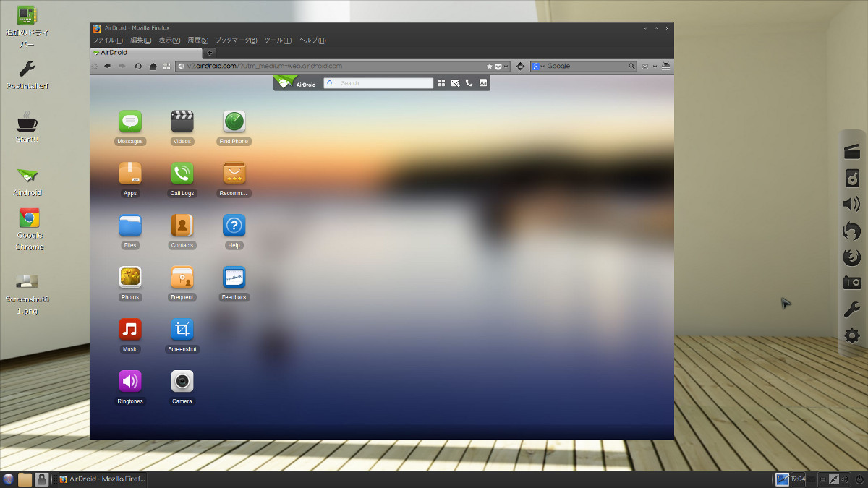Click the AirDroid toolbar new message envelope icon
Image resolution: width=868 pixels, height=488 pixels.
455,83
